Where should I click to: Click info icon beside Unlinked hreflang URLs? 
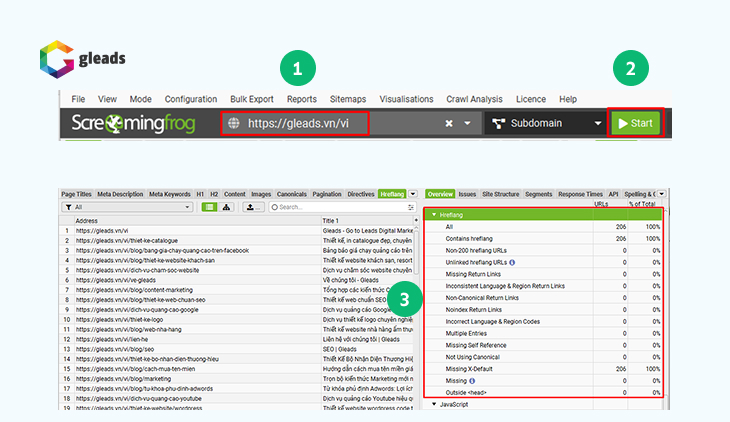click(512, 262)
